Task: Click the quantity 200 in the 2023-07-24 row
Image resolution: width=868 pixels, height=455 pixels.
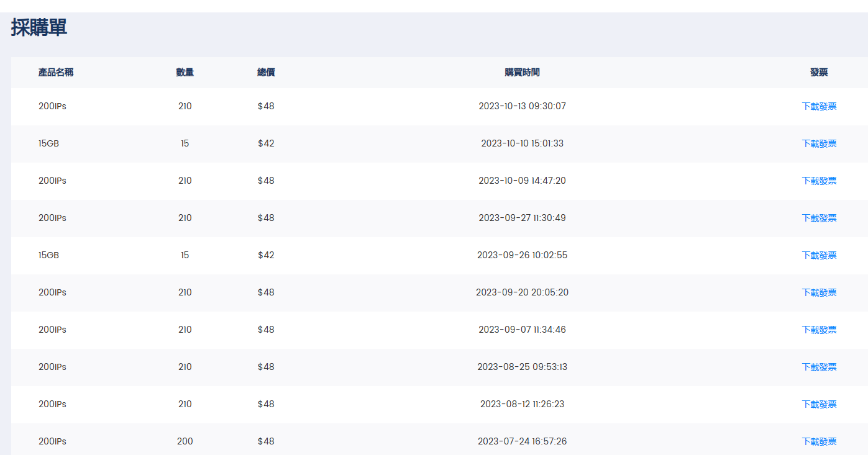Action: [185, 441]
